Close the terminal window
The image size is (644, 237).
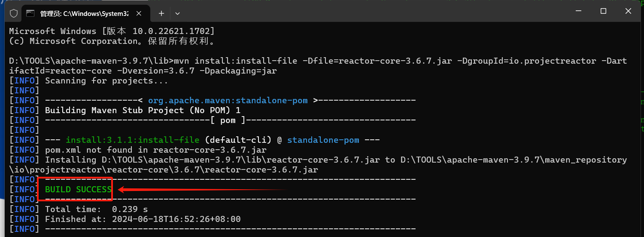tap(629, 11)
